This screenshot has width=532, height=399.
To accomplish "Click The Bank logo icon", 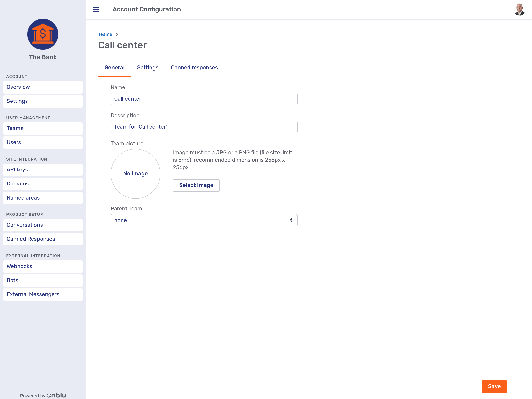I will click(43, 34).
